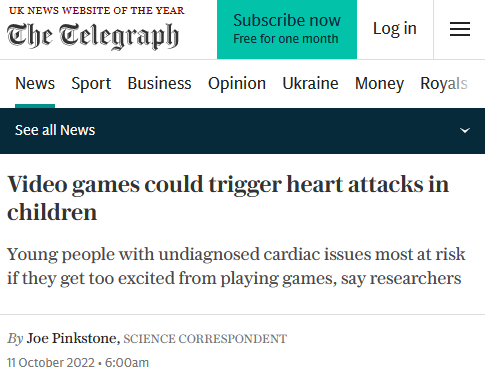Click the Subscribe now button
The width and height of the screenshot is (485, 386).
(287, 29)
